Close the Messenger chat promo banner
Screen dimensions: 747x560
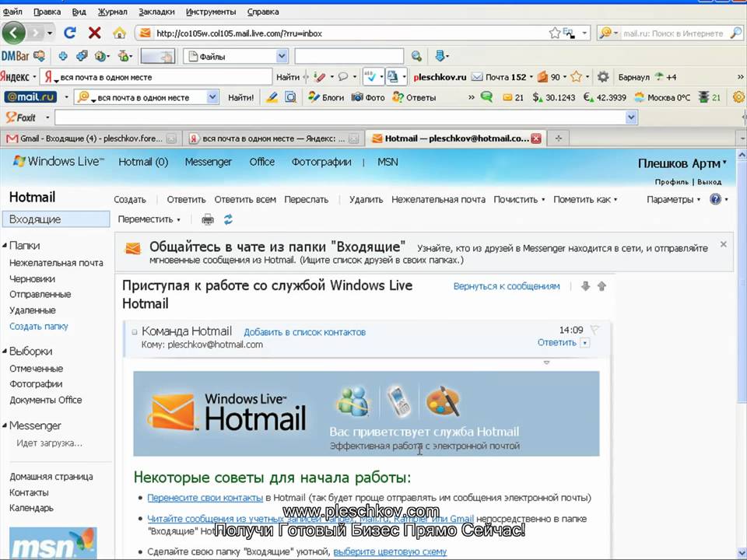click(x=723, y=244)
